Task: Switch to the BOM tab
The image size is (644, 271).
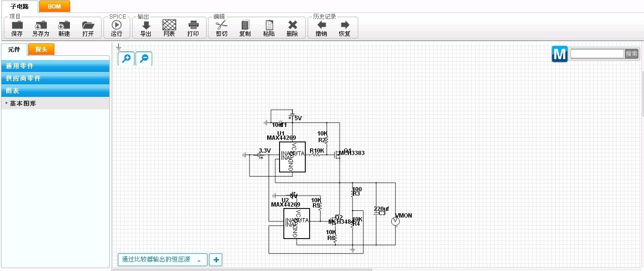Action: 54,6
